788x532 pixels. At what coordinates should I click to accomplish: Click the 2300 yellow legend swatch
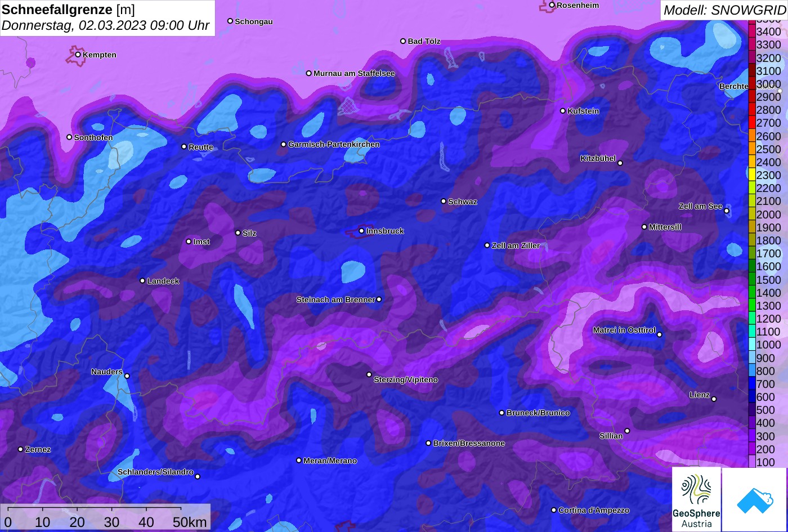pos(751,175)
